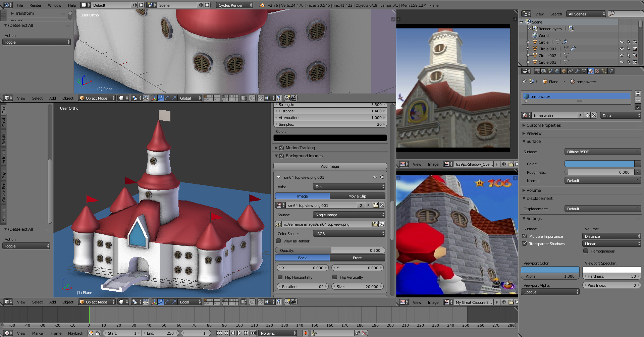The image size is (644, 337).
Task: Jump to the timeline end frame
Action: click(x=253, y=333)
